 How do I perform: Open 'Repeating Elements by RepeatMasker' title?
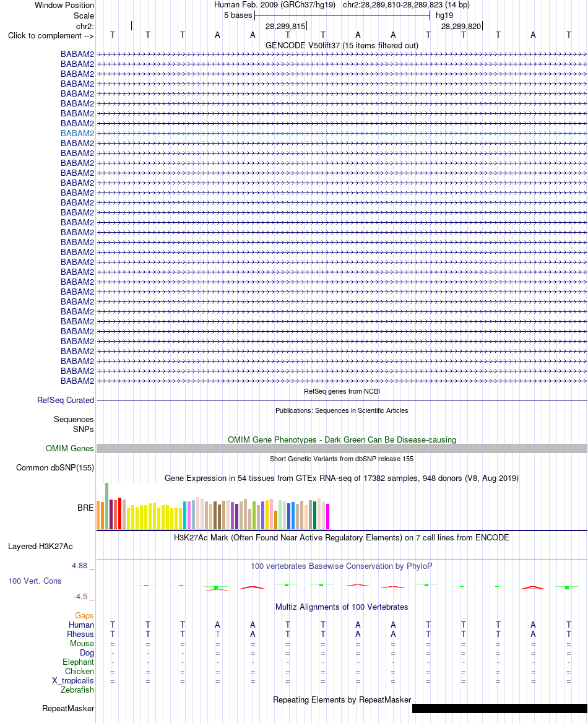point(342,699)
